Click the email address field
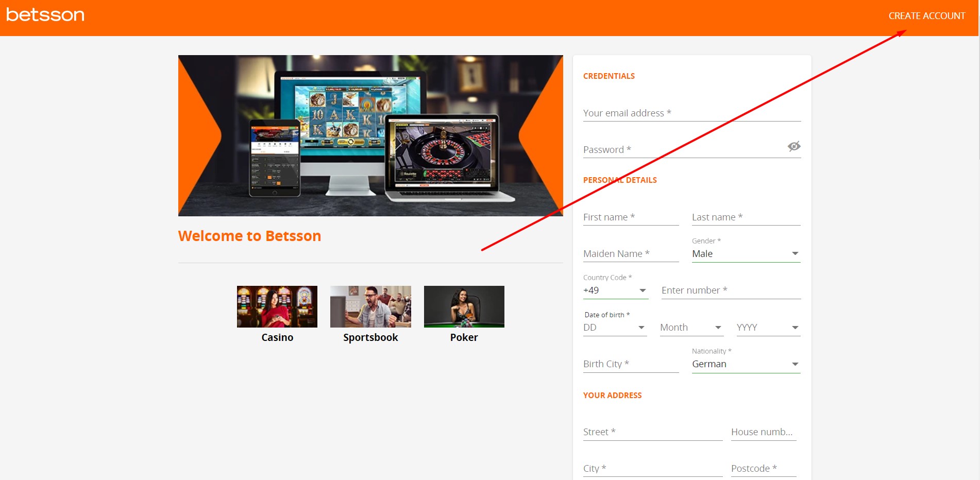The height and width of the screenshot is (480, 980). click(692, 113)
